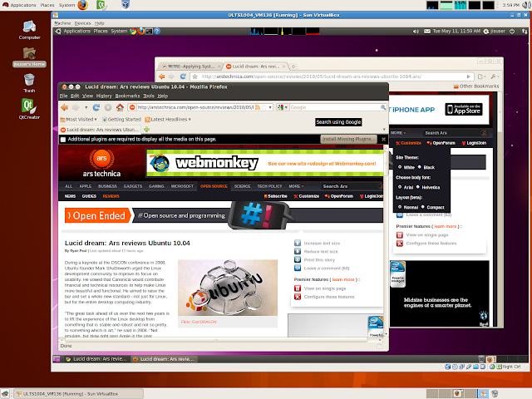Open Firefox Bookmarks menu
The width and height of the screenshot is (532, 399).
click(127, 96)
